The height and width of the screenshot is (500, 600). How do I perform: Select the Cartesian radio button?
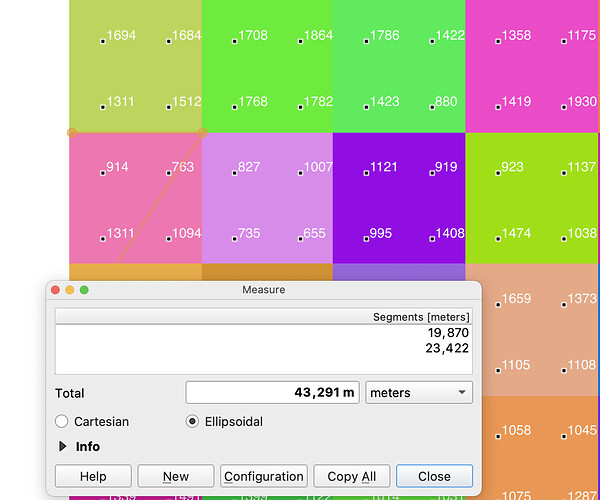[62, 422]
